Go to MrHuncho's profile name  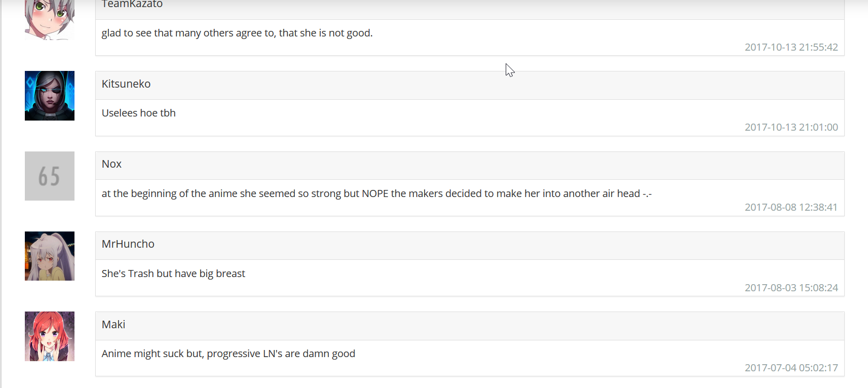pyautogui.click(x=128, y=244)
